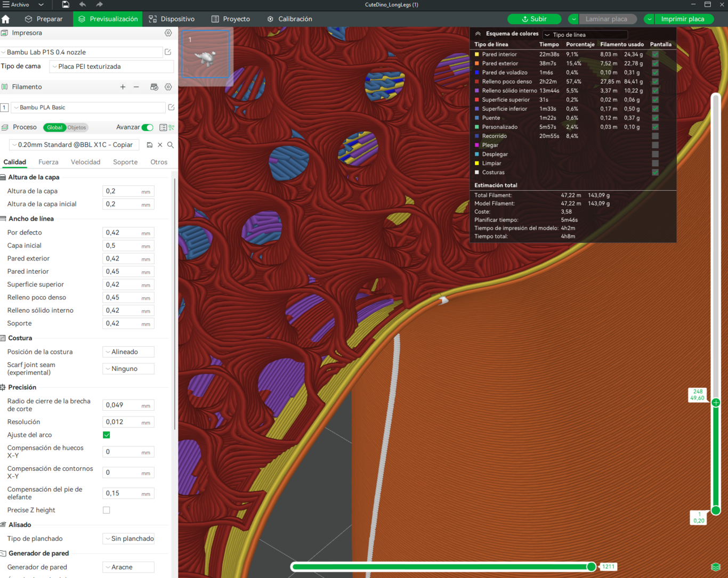
Task: Click the Imprimir placa button
Action: pos(683,19)
